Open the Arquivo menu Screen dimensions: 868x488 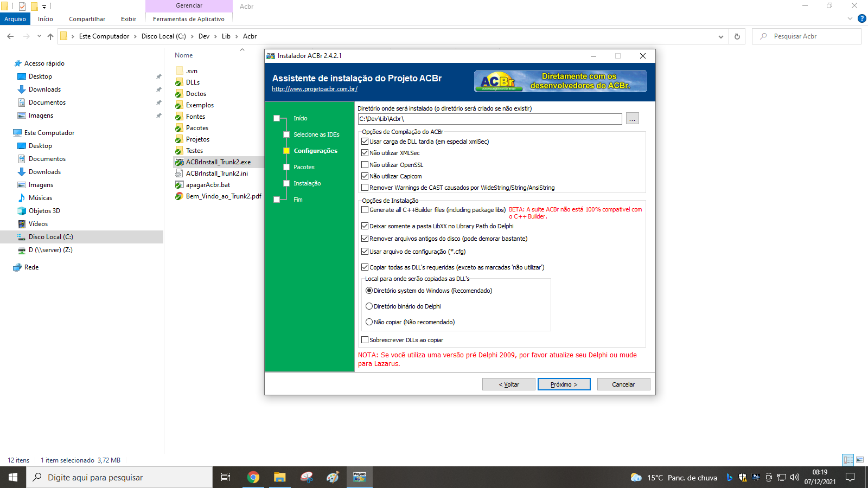pyautogui.click(x=15, y=19)
